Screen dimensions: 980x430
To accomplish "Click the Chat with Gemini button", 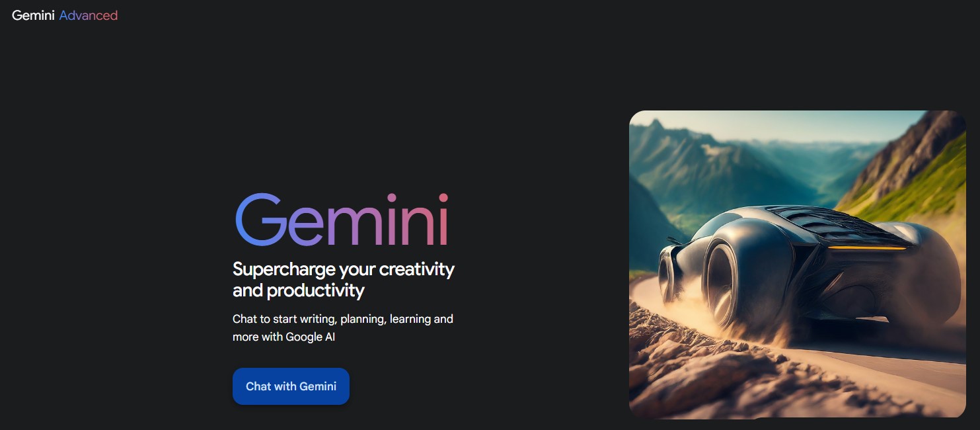I will click(291, 386).
